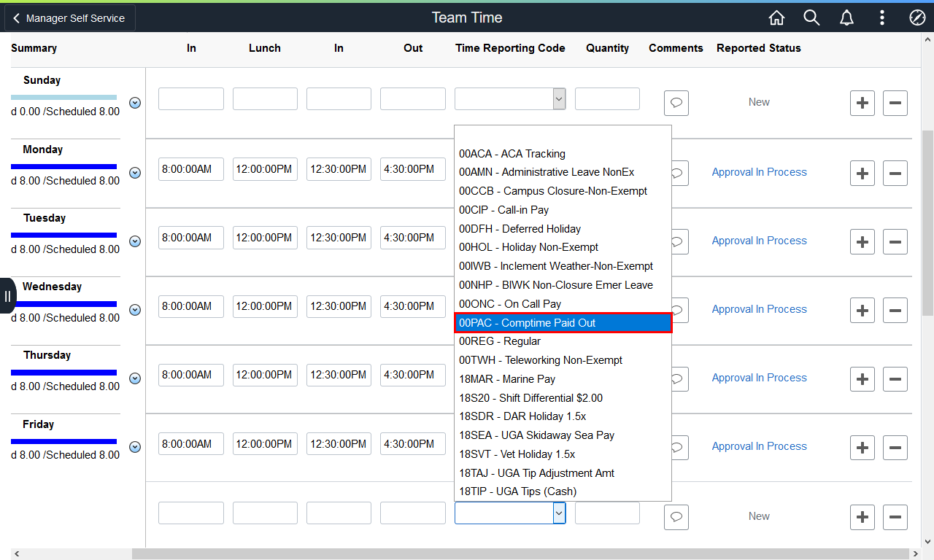Click Friday's Lunch time field
This screenshot has width=934, height=560.
coord(265,444)
